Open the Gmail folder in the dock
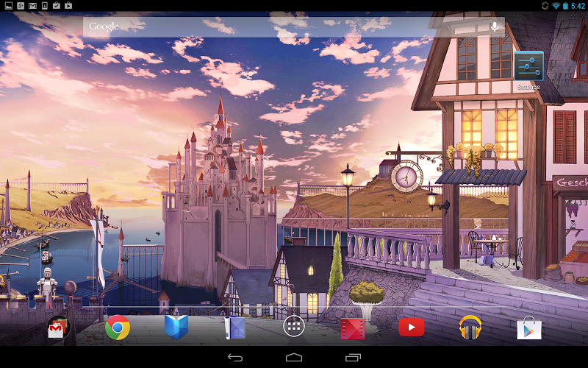Screen dimensions: 588x368 [59, 328]
